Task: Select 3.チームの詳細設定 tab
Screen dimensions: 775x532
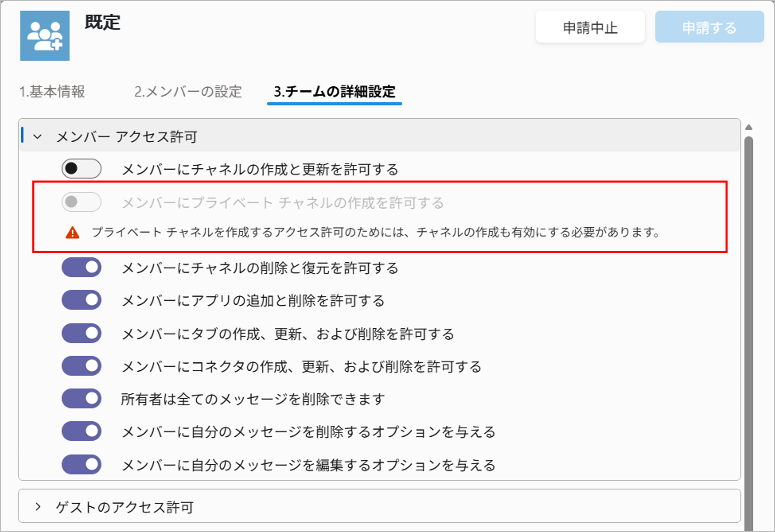Action: 335,92
